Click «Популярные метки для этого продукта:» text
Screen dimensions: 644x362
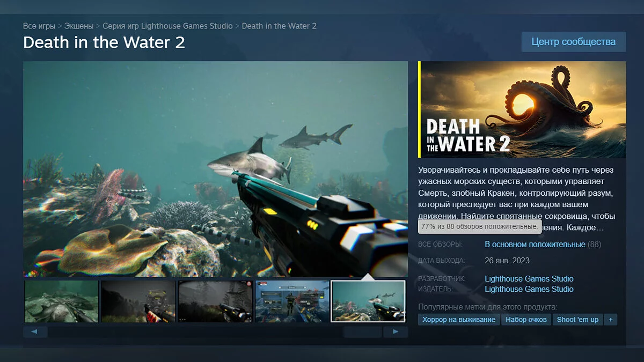pyautogui.click(x=488, y=307)
